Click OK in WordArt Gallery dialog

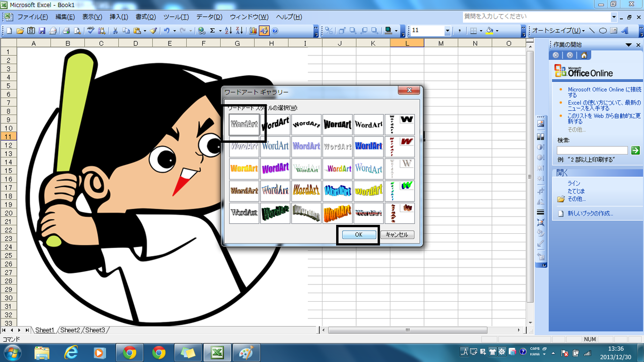pos(359,235)
